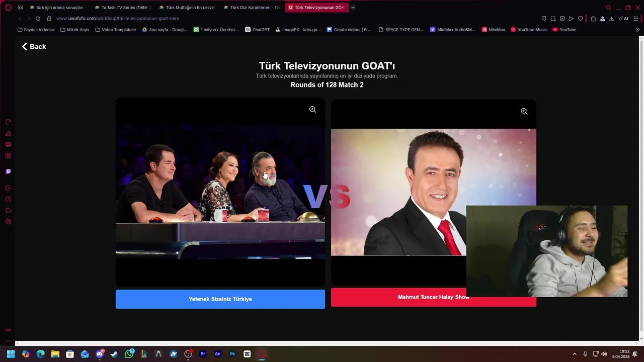Open the sidebar three-dots more menu
Image resolution: width=644 pixels, height=362 pixels.
pyautogui.click(x=8, y=341)
